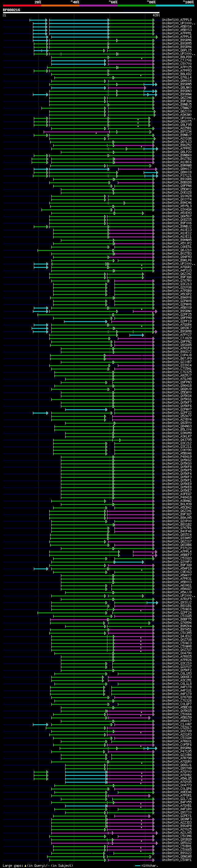This screenshot has height=868, width=197.
Task: Select the UniRef100_O43795 label
Action: tap(177, 440)
